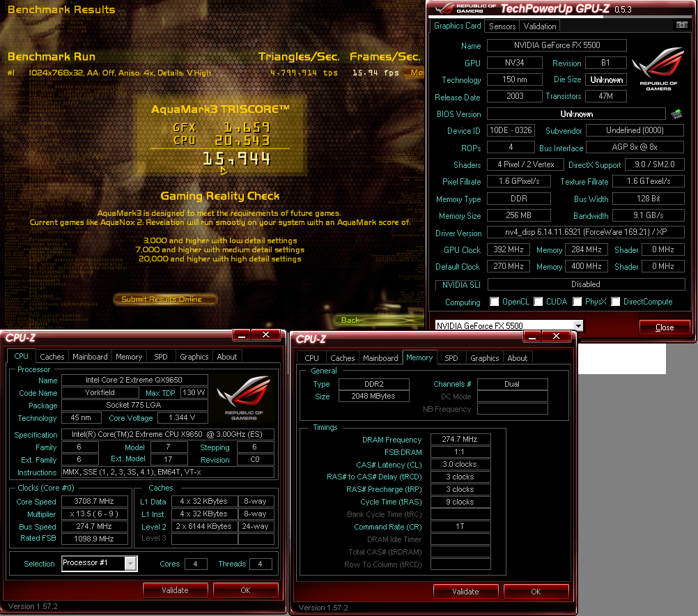The width and height of the screenshot is (698, 616).
Task: Click the DRAM Frequency value 274.7 MHz
Action: pyautogui.click(x=460, y=439)
